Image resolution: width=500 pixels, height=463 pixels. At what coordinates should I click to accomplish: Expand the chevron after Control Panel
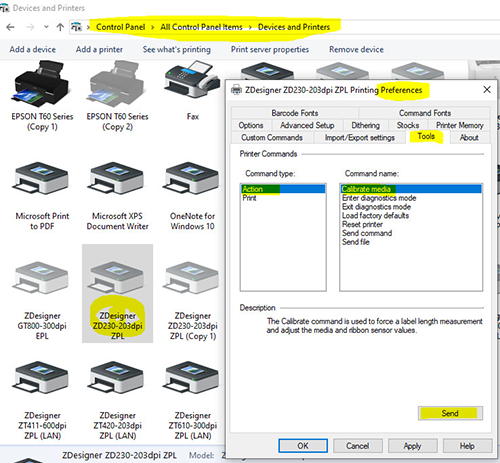click(x=153, y=27)
